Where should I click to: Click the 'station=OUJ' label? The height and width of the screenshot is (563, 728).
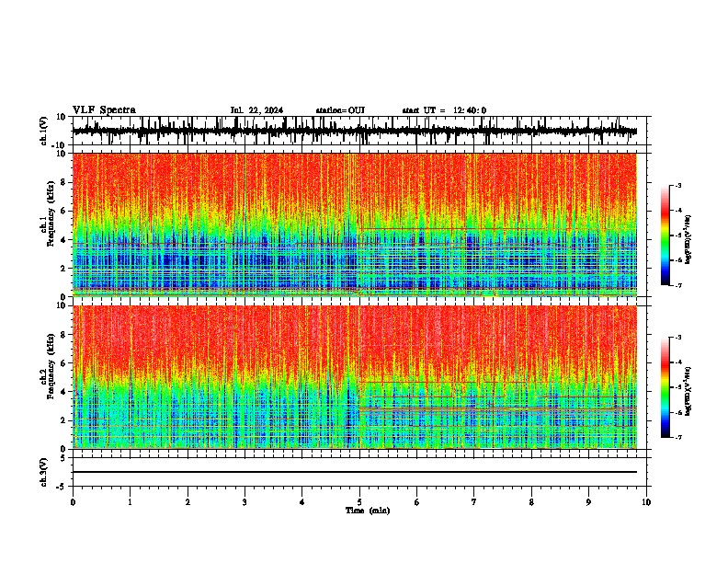point(340,110)
